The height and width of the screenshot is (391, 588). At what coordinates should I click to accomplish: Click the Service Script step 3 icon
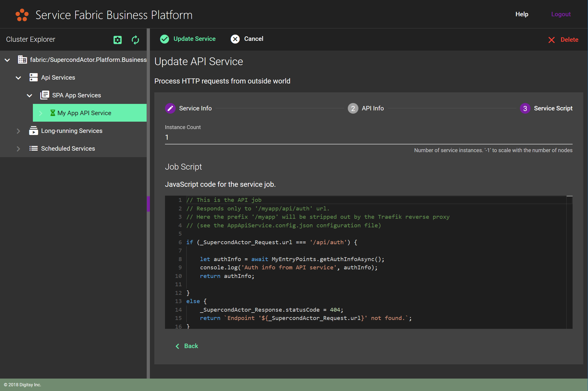click(x=524, y=108)
